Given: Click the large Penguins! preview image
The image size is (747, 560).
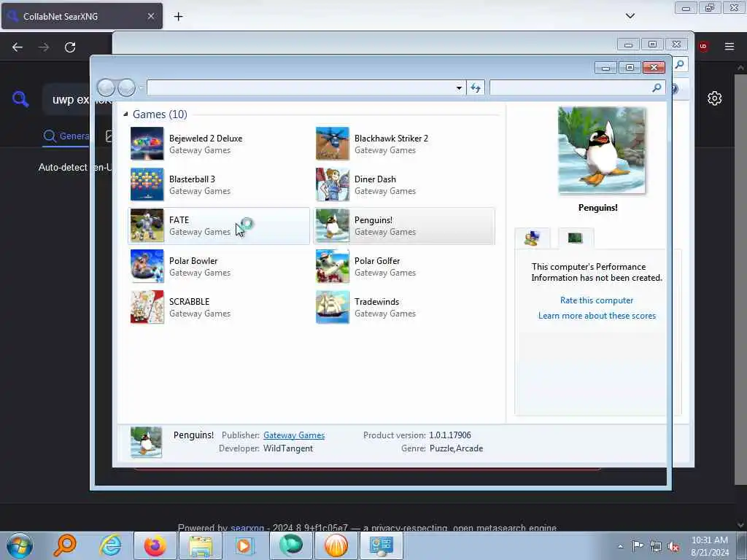Looking at the screenshot, I should point(602,150).
